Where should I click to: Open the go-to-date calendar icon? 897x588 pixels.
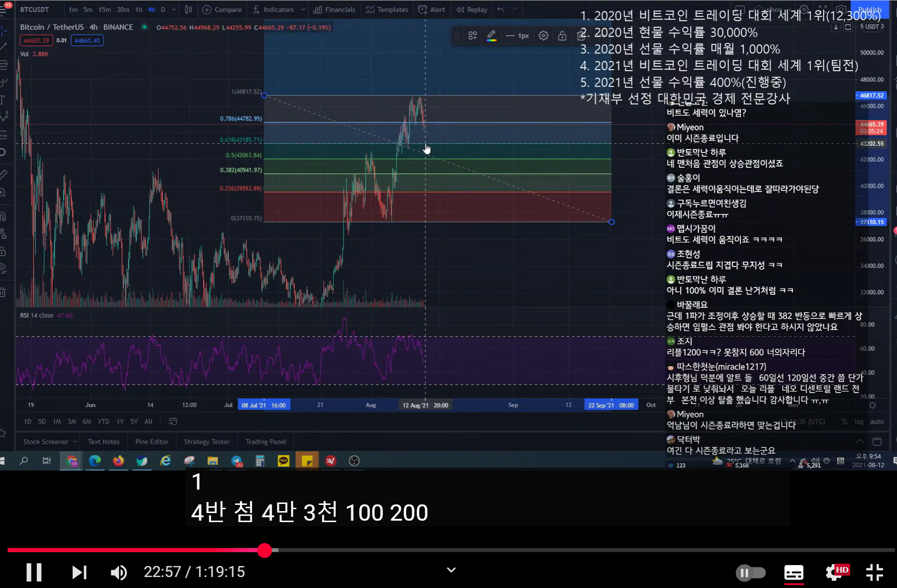[173, 421]
